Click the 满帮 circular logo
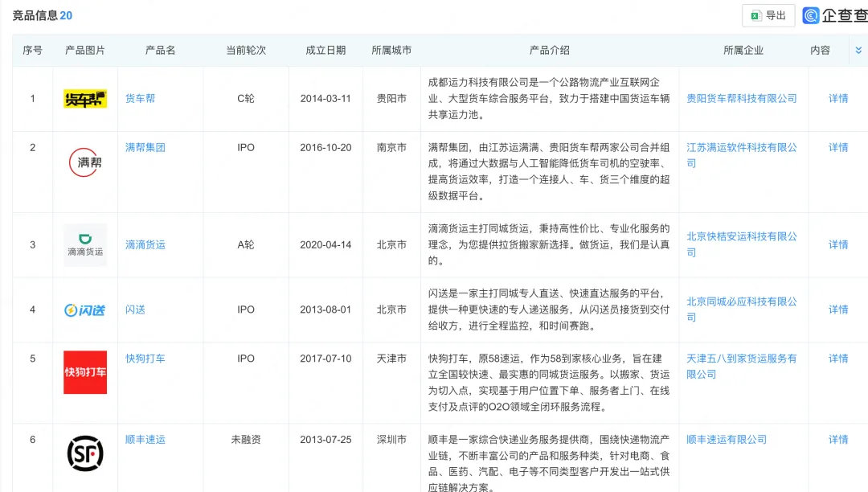 (x=84, y=162)
